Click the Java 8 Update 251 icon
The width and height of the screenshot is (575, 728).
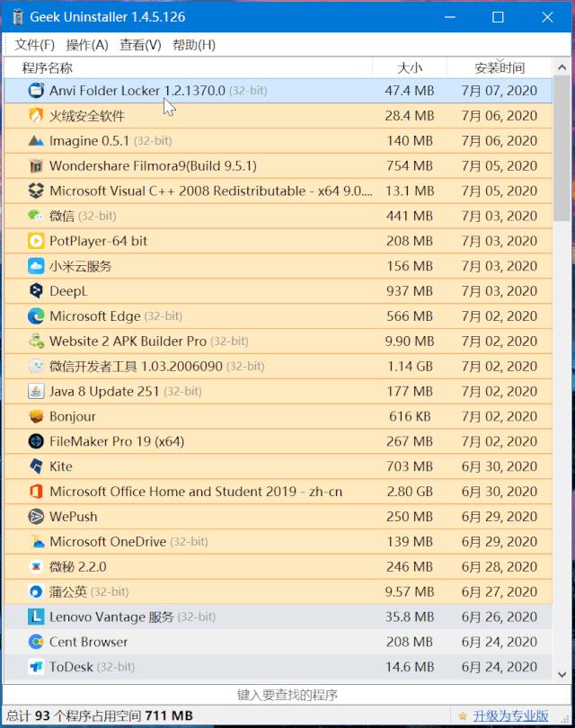click(x=36, y=391)
